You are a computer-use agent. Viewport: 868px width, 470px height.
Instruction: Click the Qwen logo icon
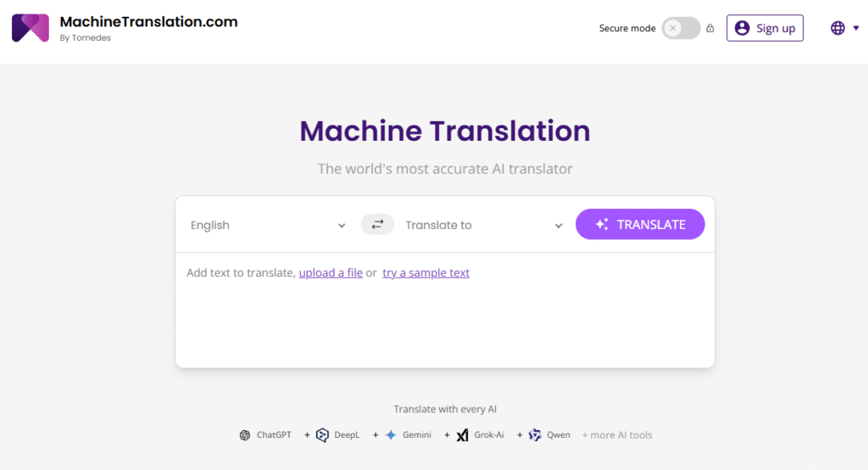click(x=535, y=435)
